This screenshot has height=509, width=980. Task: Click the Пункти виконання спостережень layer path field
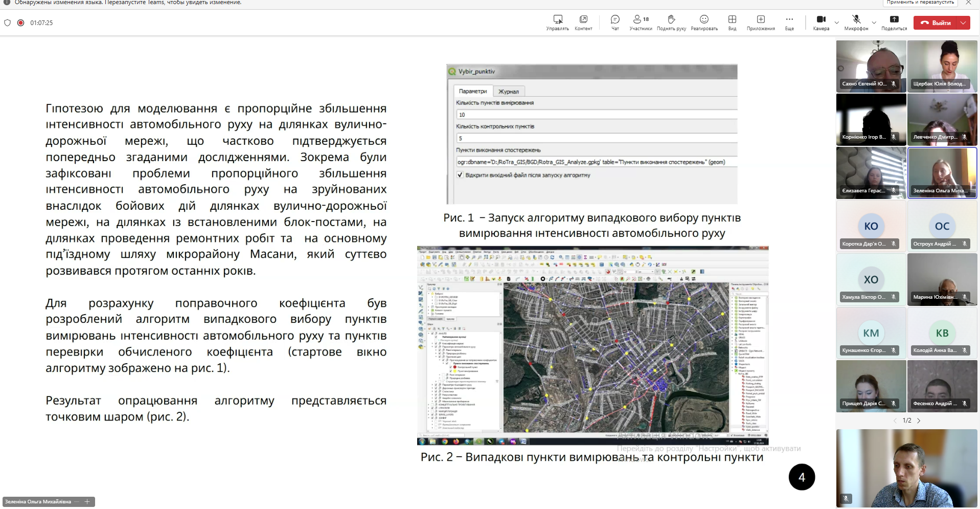(x=596, y=162)
